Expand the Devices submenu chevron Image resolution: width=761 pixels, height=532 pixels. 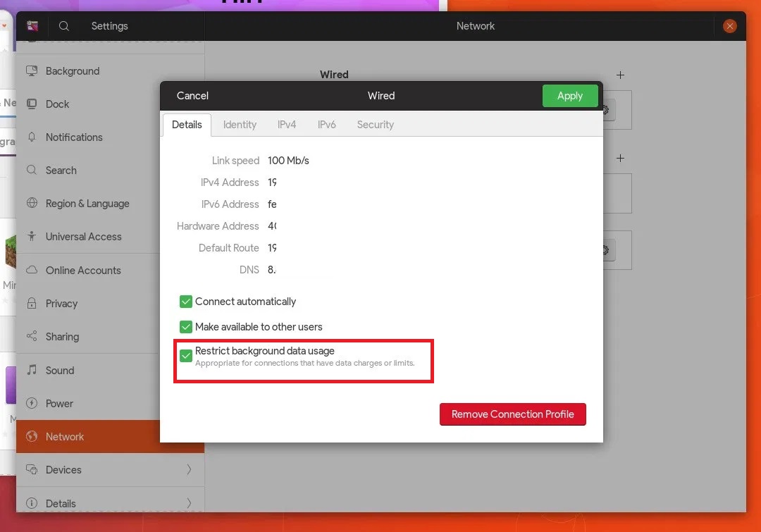(189, 470)
